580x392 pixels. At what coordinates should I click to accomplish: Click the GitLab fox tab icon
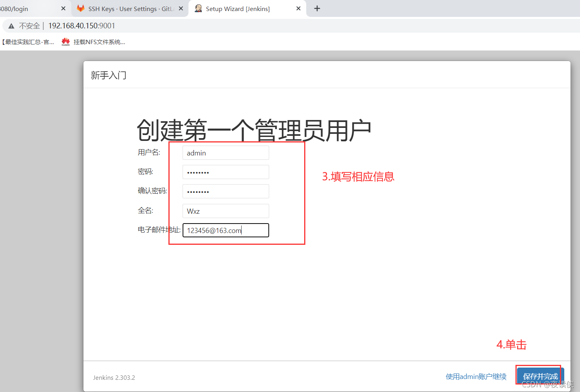tap(81, 8)
